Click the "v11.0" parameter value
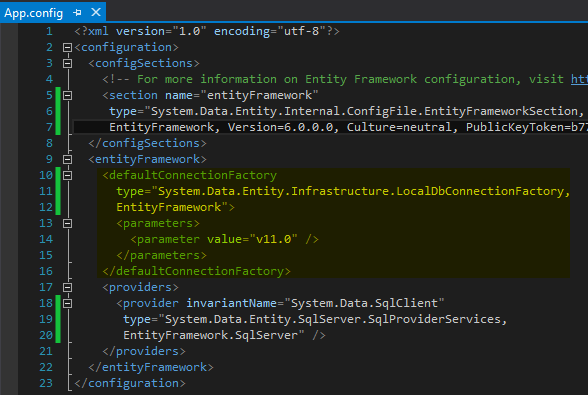Image resolution: width=588 pixels, height=395 pixels. (273, 239)
